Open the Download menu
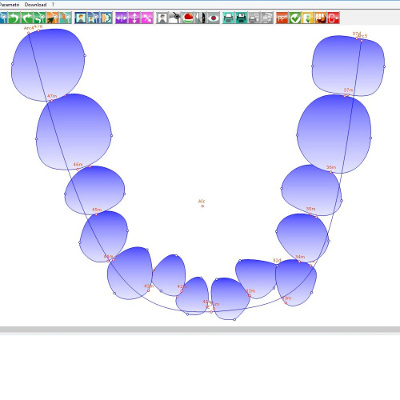The height and width of the screenshot is (400, 400). (x=36, y=5)
